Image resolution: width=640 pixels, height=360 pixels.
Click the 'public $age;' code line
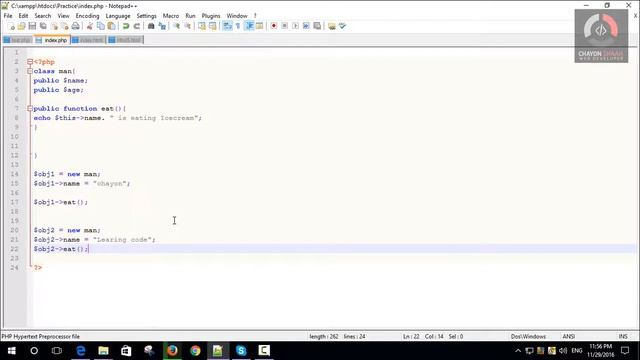(58, 90)
